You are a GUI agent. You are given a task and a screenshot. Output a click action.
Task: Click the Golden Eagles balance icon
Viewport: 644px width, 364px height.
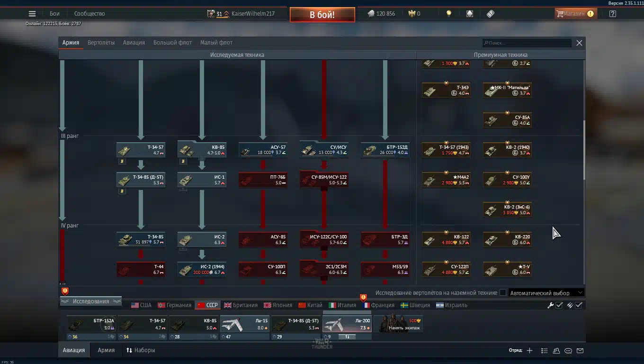(411, 14)
